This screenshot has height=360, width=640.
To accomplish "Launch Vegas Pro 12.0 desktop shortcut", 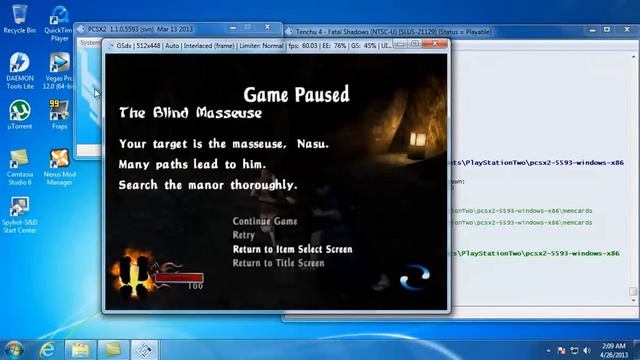I will [x=59, y=71].
